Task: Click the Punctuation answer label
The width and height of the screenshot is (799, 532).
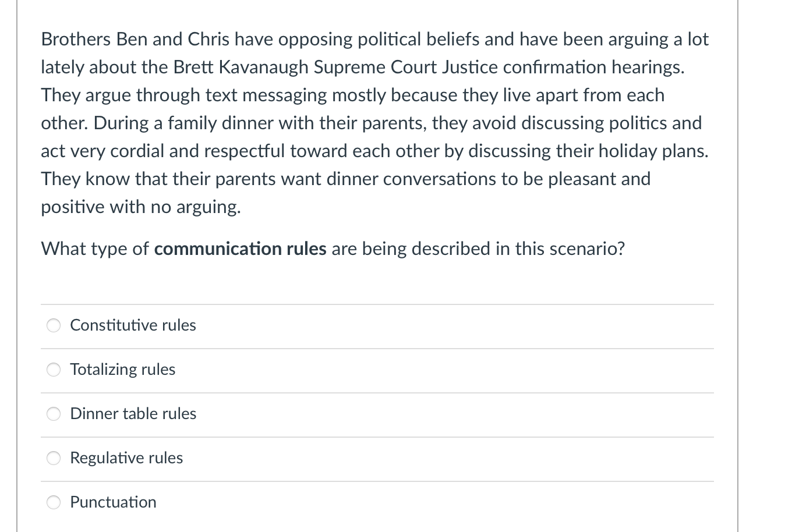Action: tap(113, 502)
